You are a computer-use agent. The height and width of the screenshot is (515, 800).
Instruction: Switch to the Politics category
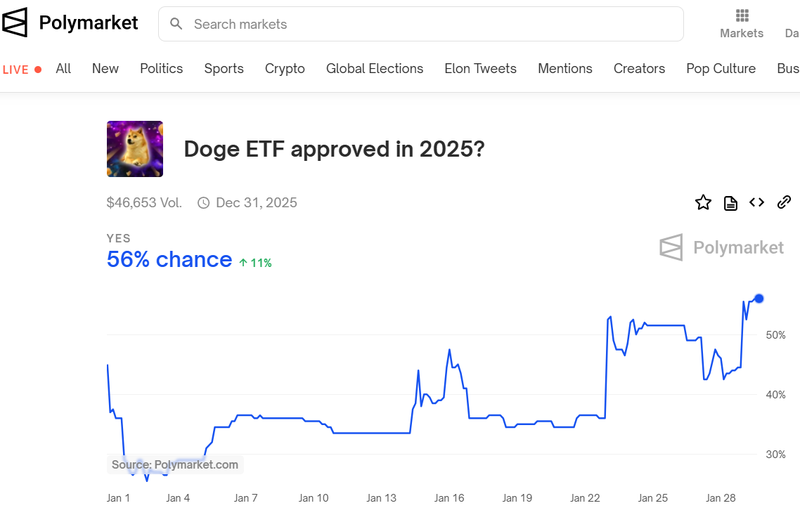pyautogui.click(x=161, y=68)
